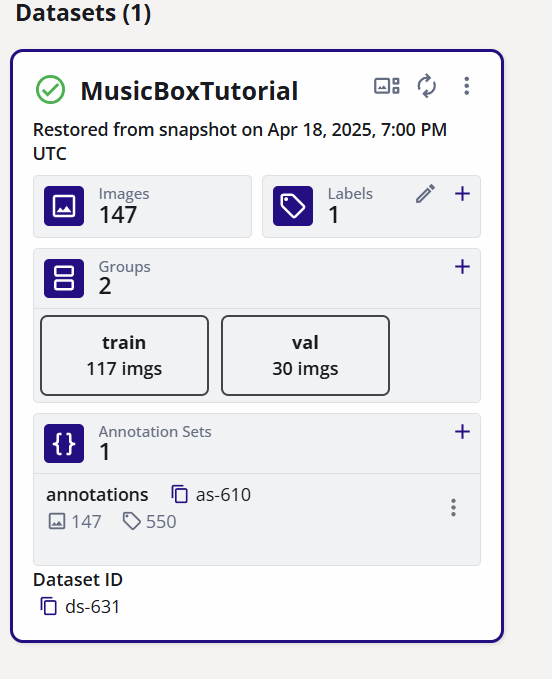Click the refresh/sync dataset icon

(x=426, y=86)
